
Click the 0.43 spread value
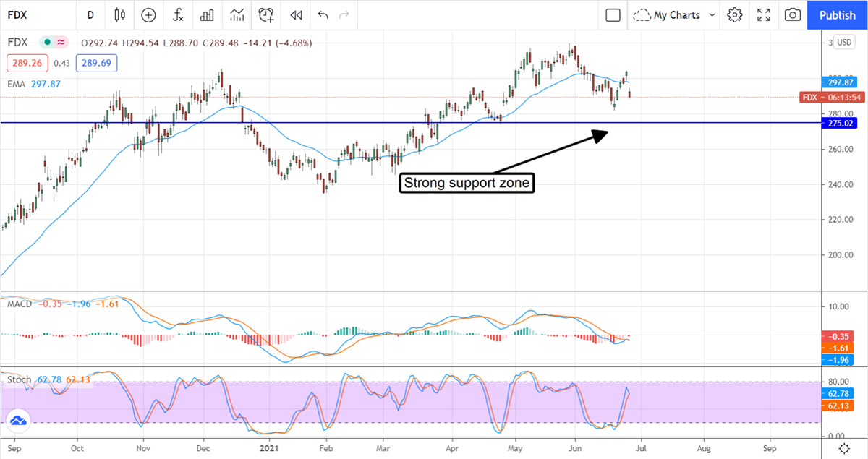point(61,64)
